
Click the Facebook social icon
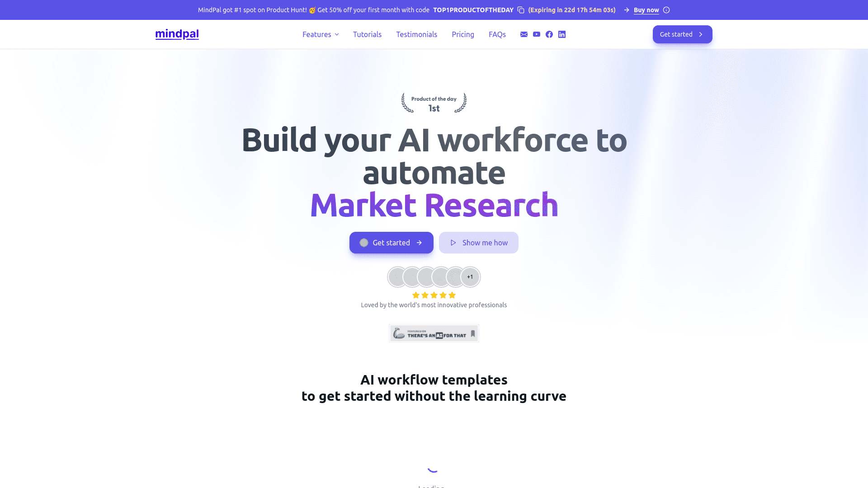point(549,34)
